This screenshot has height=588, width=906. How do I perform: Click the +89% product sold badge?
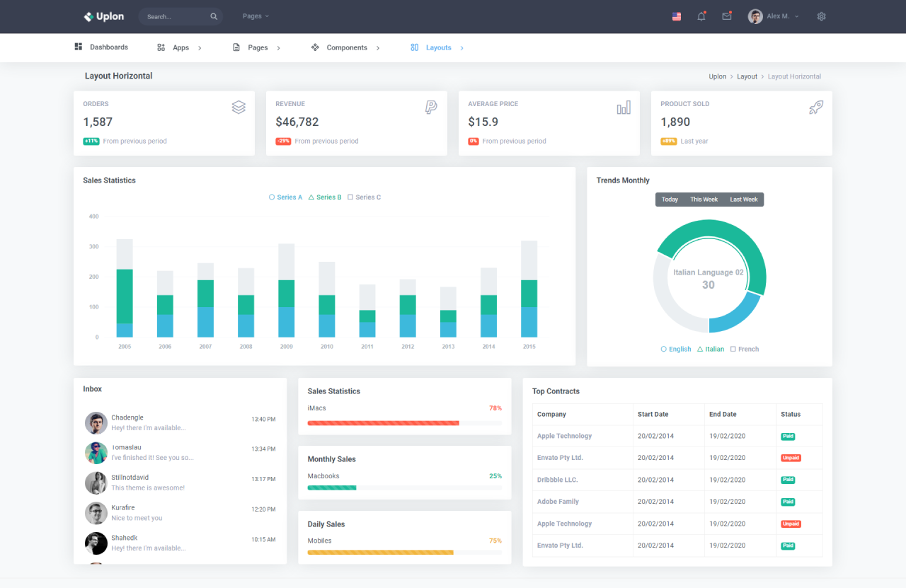(669, 142)
